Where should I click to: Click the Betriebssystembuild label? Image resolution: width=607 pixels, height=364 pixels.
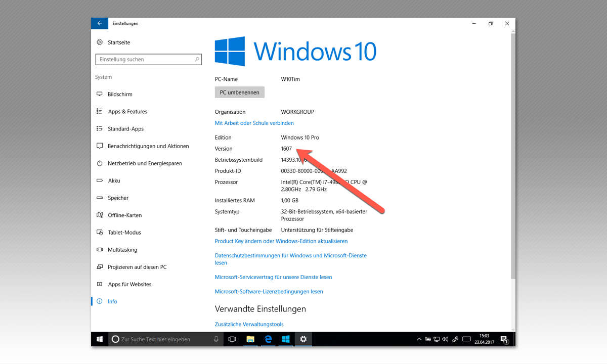239,160
